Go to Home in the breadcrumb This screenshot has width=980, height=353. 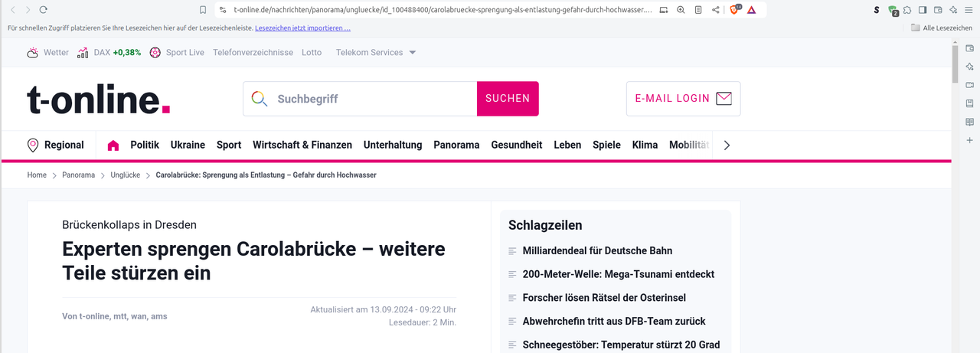click(x=37, y=175)
